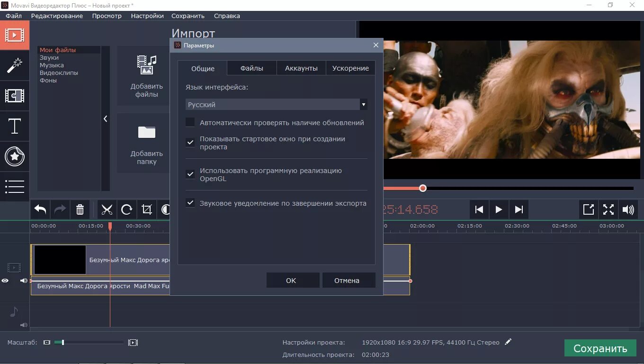Select Видеоклипы category

(69, 73)
